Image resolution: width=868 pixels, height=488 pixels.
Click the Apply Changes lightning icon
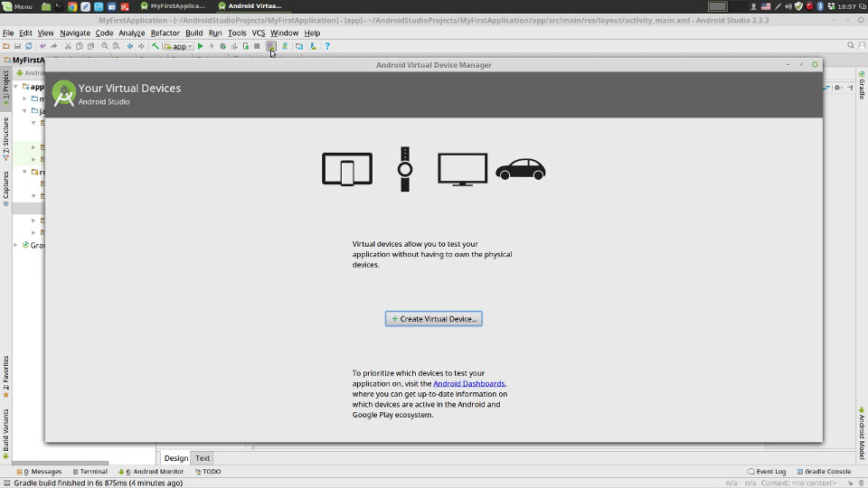(x=212, y=46)
